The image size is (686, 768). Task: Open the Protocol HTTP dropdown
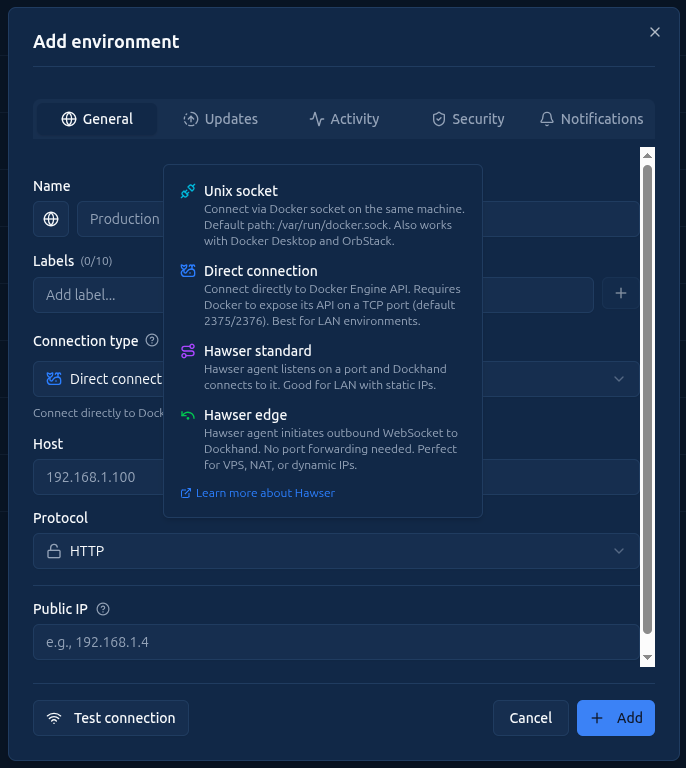[336, 551]
